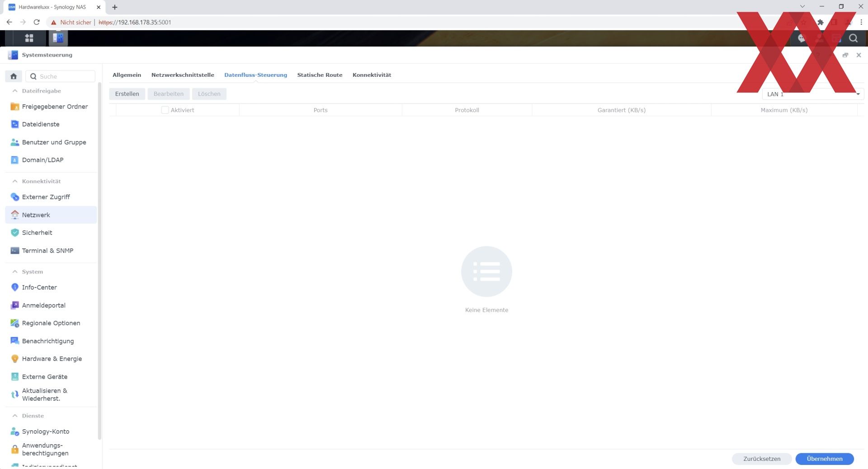The width and height of the screenshot is (868, 469).
Task: Switch to the Statische Route tab
Action: [320, 75]
